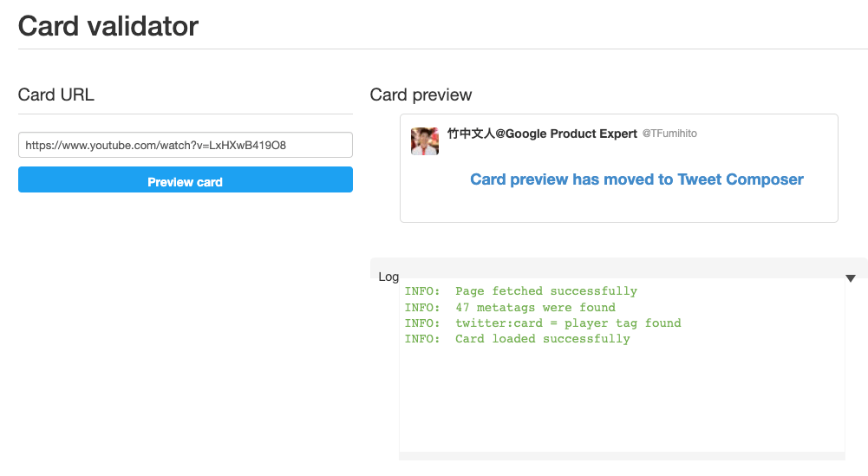
Task: Click the profile avatar in card preview
Action: coord(425,141)
